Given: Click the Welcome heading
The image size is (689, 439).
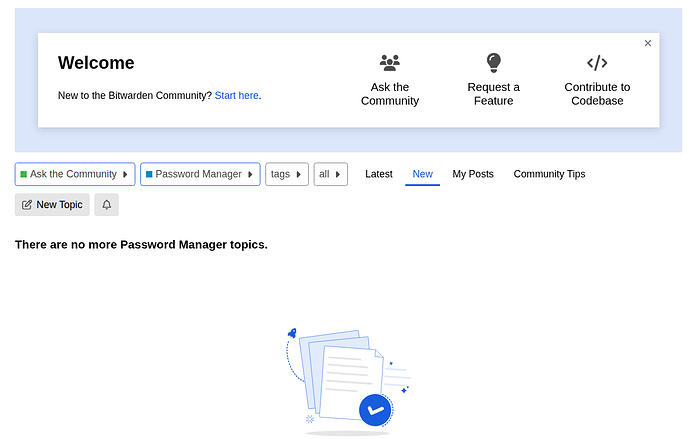Looking at the screenshot, I should click(96, 63).
